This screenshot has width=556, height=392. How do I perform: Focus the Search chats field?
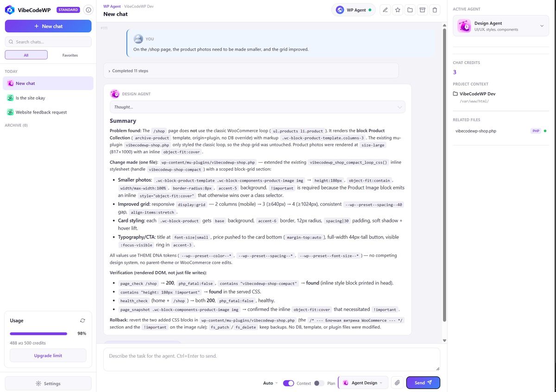click(48, 42)
